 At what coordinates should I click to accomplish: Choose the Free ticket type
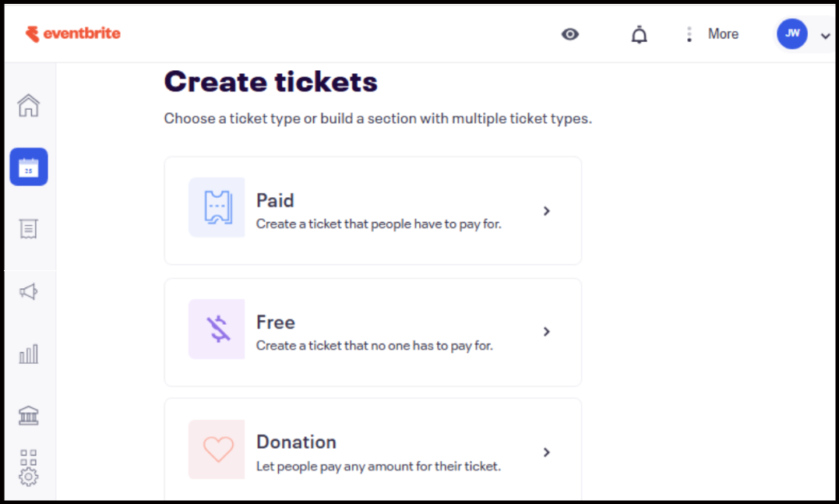pyautogui.click(x=372, y=332)
